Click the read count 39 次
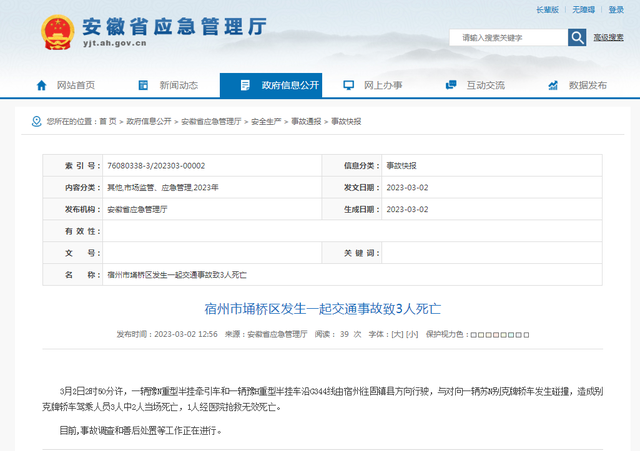This screenshot has height=451, width=640. (x=350, y=334)
